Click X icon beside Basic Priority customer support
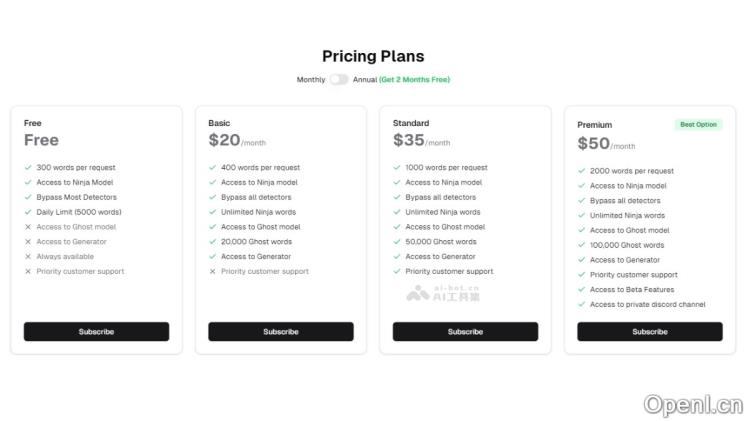The height and width of the screenshot is (421, 750). pyautogui.click(x=212, y=271)
